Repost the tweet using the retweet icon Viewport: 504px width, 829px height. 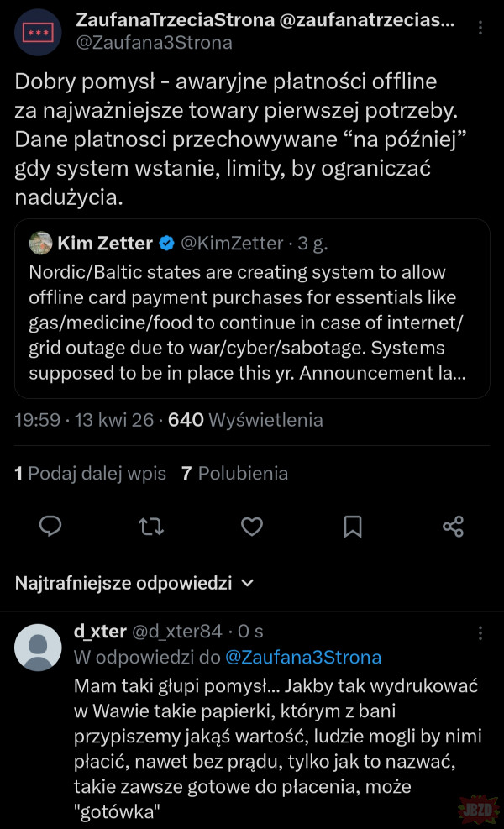(151, 527)
